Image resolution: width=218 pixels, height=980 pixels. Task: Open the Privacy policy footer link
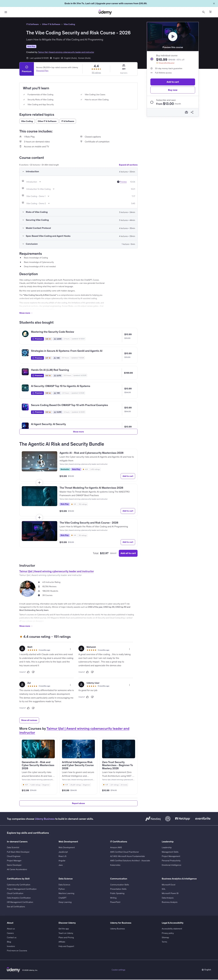point(168,933)
